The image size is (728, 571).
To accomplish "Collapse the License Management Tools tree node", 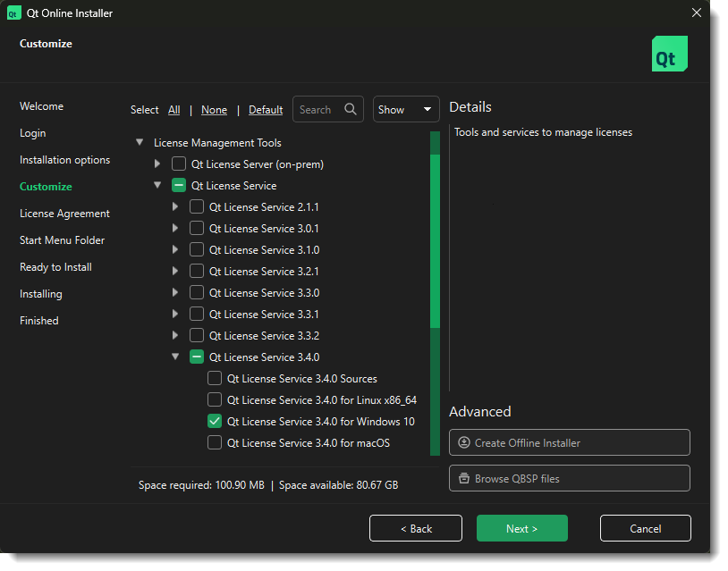I will [140, 141].
